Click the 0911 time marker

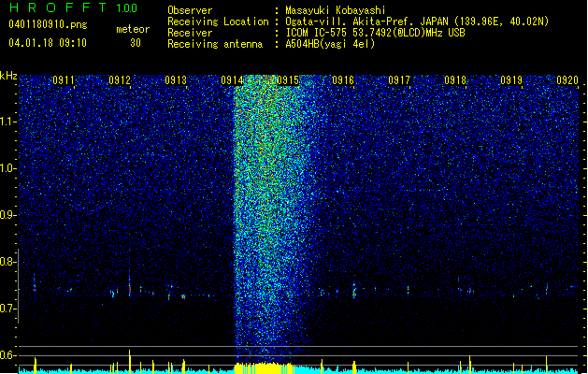(x=64, y=80)
